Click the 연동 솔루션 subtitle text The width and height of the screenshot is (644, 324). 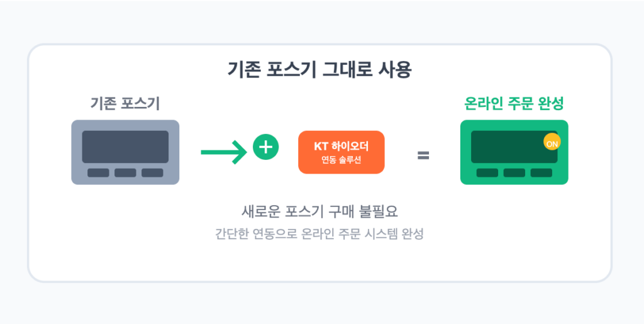tap(341, 160)
